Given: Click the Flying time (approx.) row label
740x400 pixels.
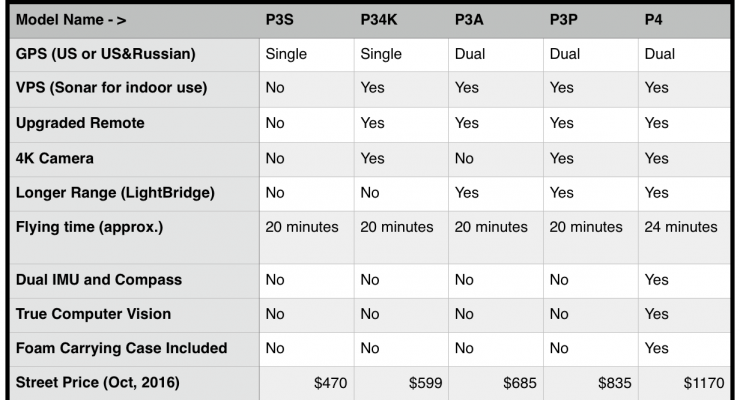Looking at the screenshot, I should (89, 227).
